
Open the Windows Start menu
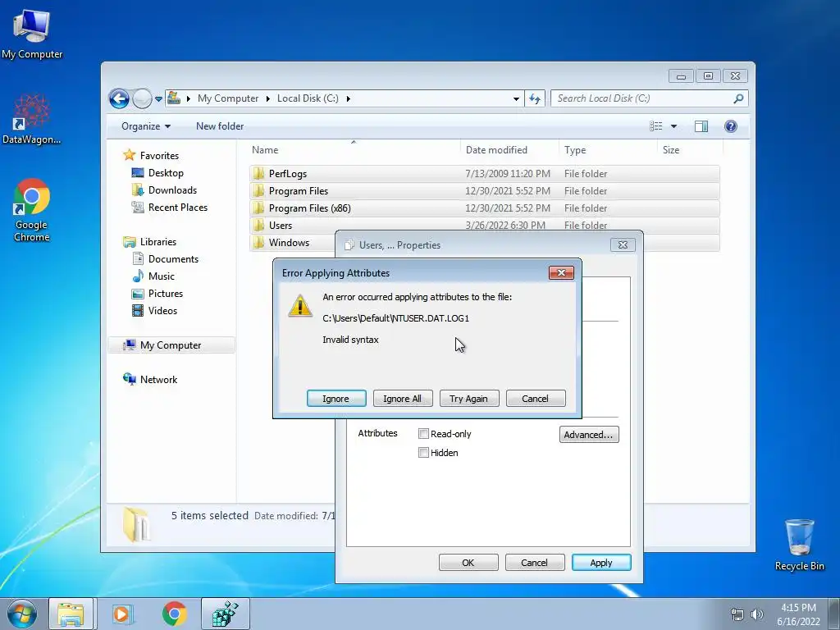click(22, 614)
